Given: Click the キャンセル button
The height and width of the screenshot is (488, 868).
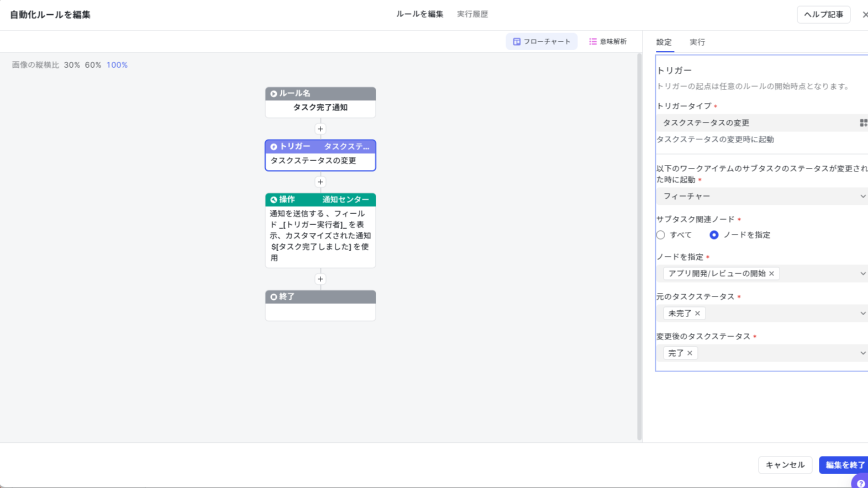Looking at the screenshot, I should [x=785, y=465].
